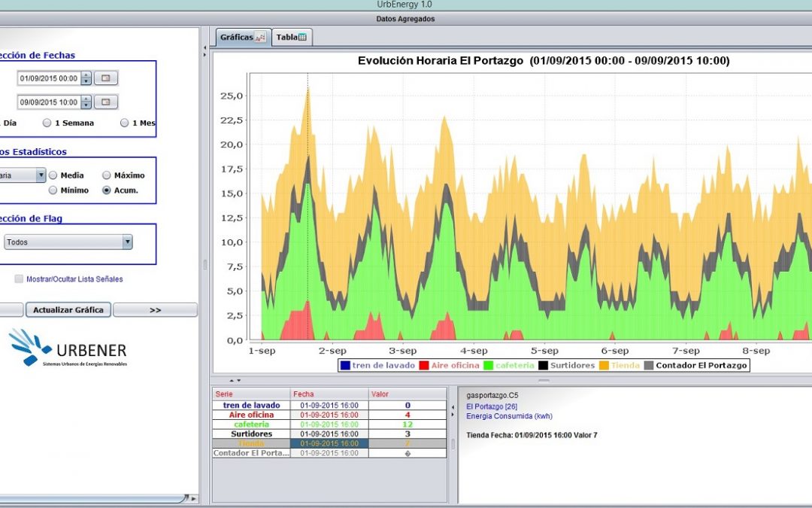Open the Todos flag dropdown
Screen dimensions: 812x508
(x=127, y=242)
